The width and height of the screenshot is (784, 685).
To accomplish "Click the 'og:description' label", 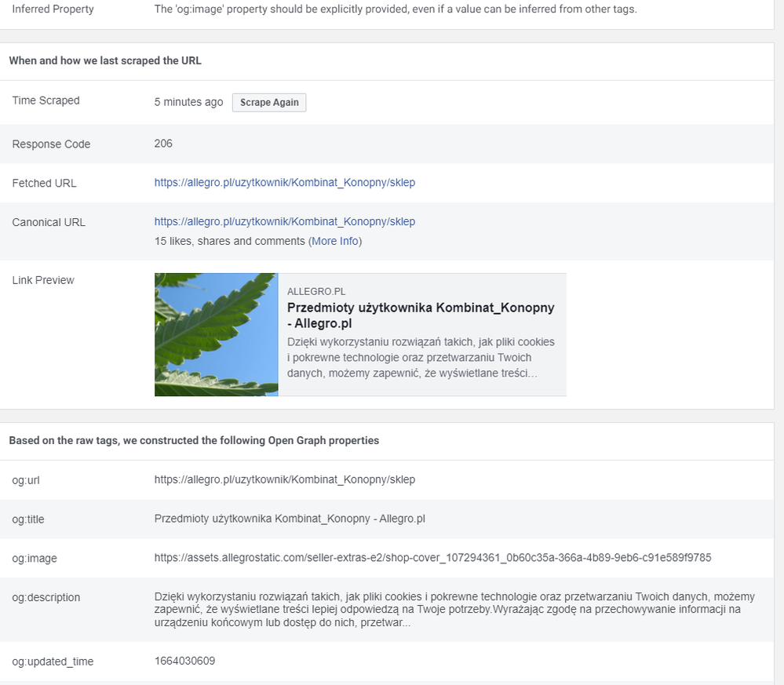I will (46, 597).
